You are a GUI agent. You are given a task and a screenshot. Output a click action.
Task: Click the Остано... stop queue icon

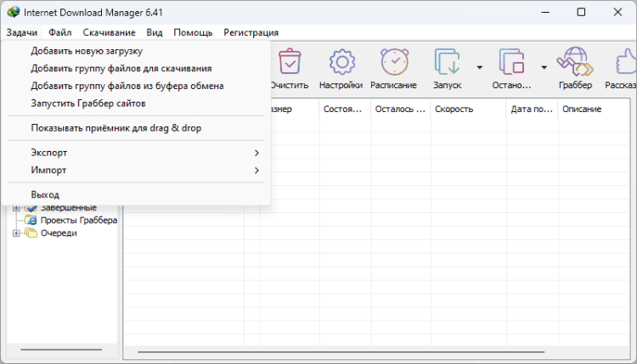(511, 62)
